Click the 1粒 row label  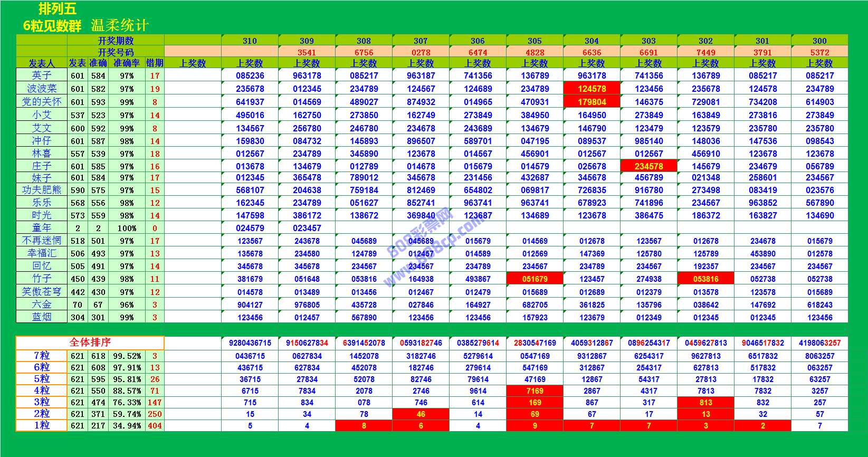coord(42,425)
